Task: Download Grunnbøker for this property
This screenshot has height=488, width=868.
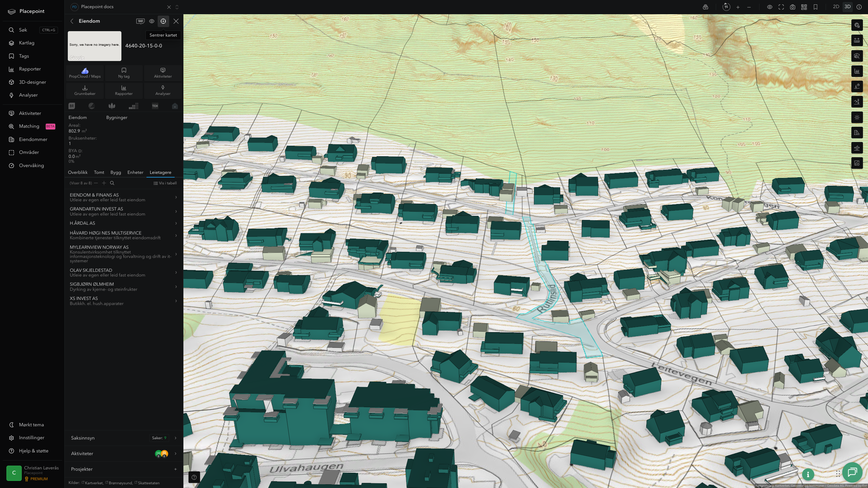Action: point(85,90)
